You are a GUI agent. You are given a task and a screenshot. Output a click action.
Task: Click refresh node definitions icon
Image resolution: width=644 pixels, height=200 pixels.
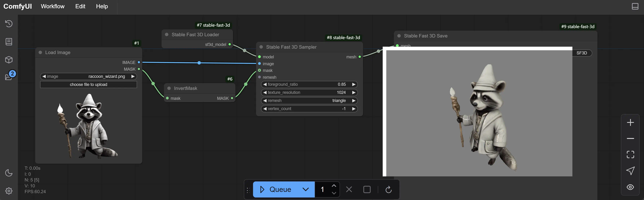[x=388, y=190]
